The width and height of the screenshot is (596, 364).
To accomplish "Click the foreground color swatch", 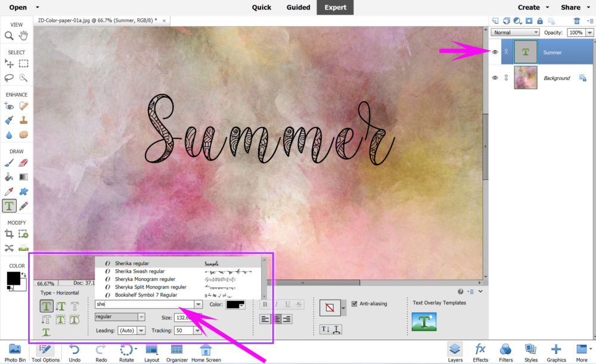I will click(13, 278).
